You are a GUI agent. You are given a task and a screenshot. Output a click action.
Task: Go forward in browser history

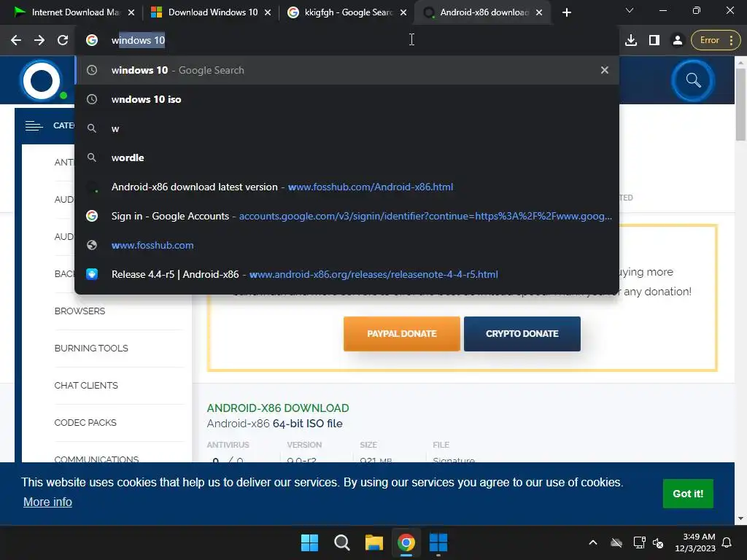pos(39,40)
